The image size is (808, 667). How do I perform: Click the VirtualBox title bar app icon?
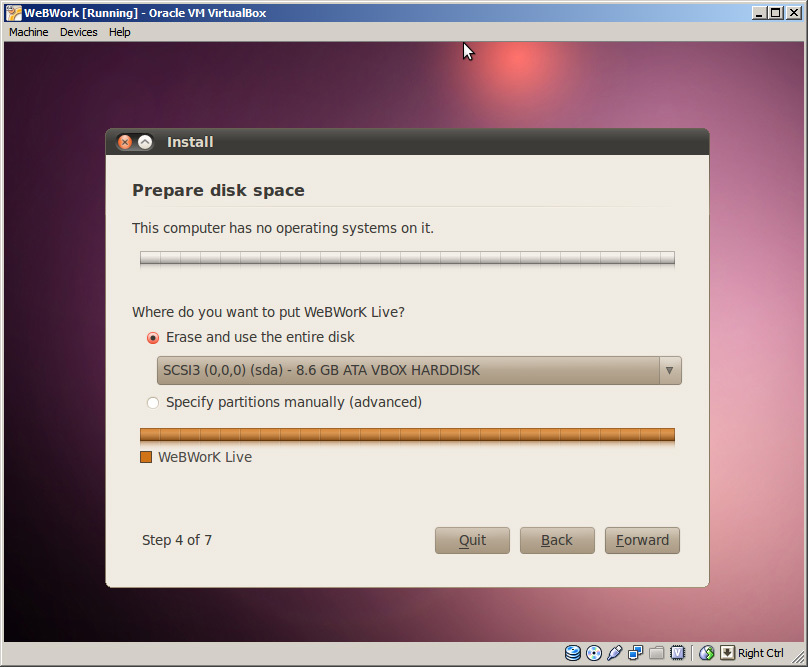click(x=13, y=13)
